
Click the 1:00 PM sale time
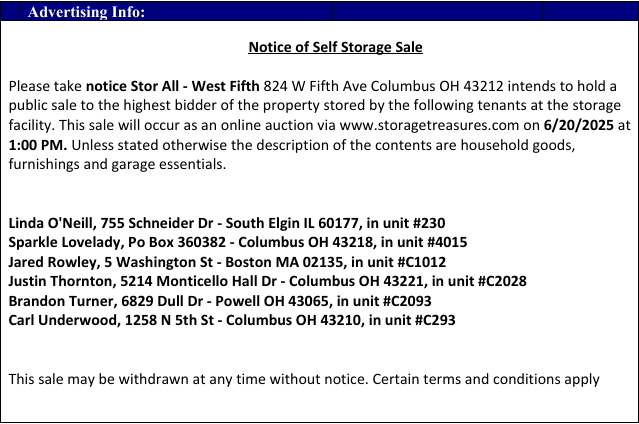click(x=38, y=145)
